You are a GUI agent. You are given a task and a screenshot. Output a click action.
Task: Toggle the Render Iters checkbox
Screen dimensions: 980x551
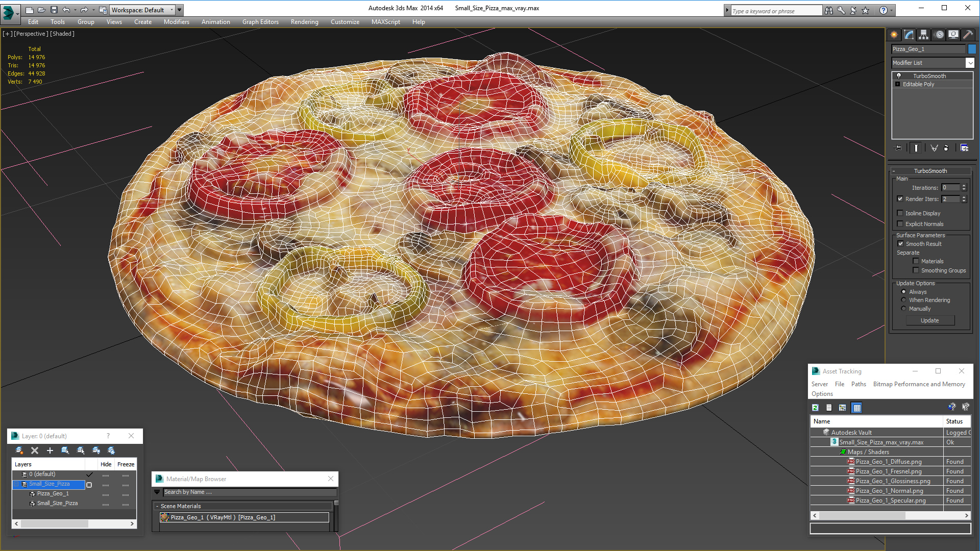(x=900, y=199)
